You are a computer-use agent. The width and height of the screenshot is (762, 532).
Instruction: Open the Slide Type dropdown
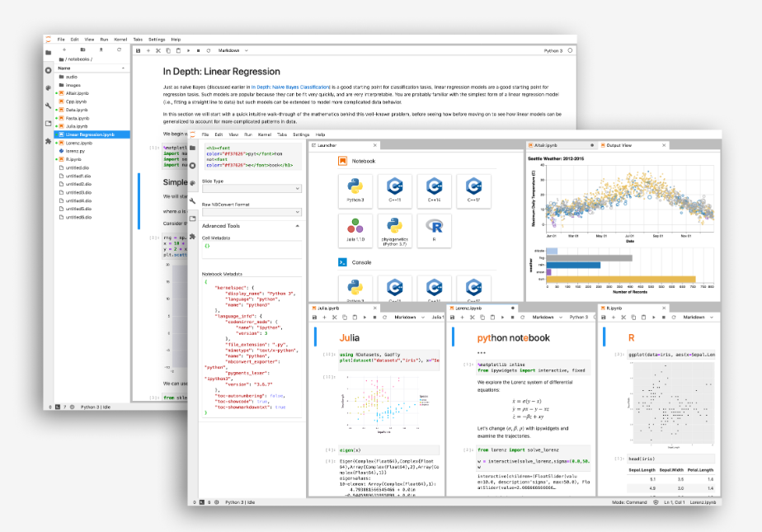coord(252,189)
